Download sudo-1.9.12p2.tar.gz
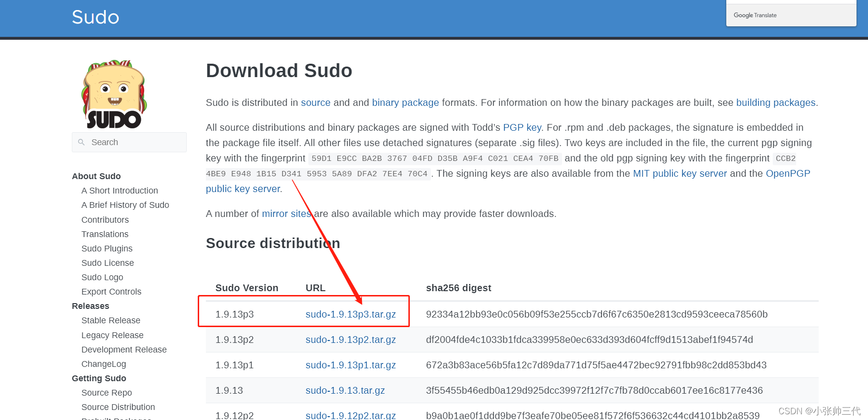The height and width of the screenshot is (420, 868). tap(350, 415)
